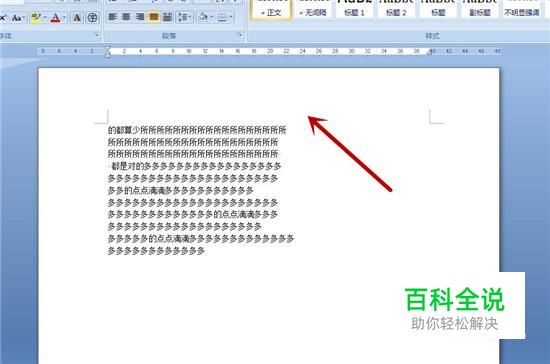
Task: Click the superscript x² button
Action: 4,18
